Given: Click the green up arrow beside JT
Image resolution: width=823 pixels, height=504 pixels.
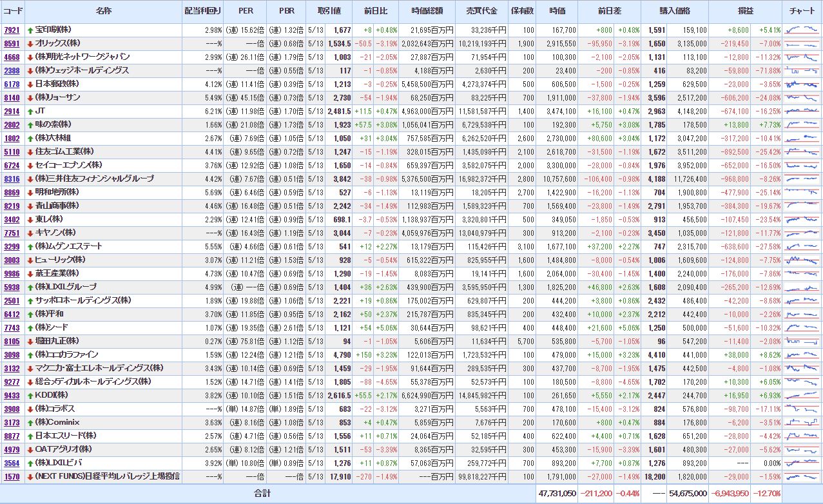Looking at the screenshot, I should [x=30, y=111].
